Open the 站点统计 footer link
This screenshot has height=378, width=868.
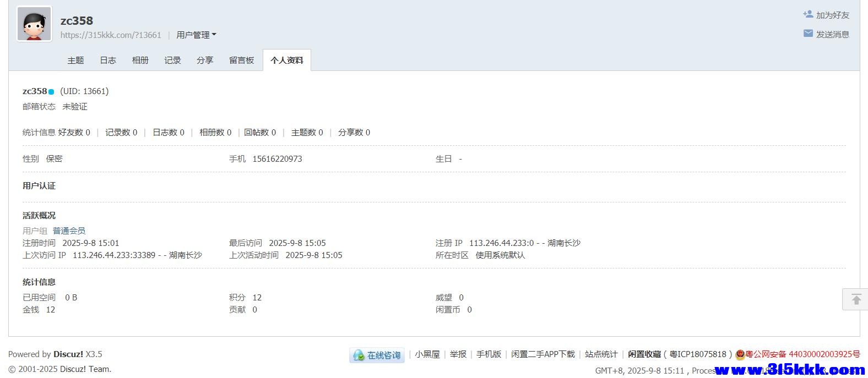[601, 354]
